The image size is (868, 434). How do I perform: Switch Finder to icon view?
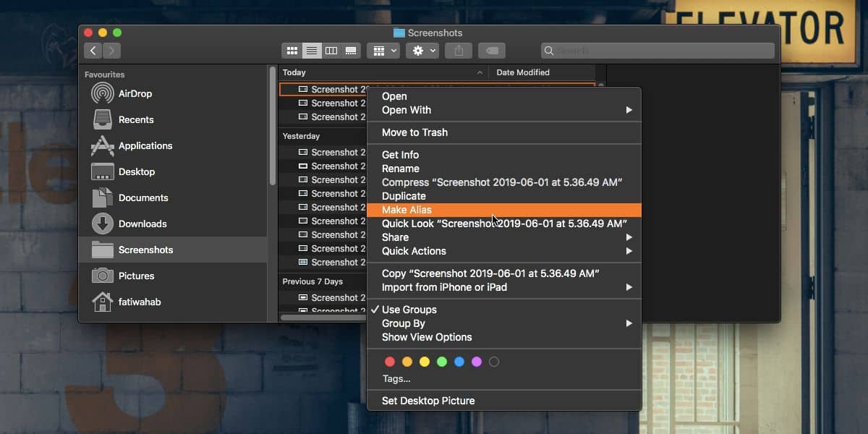(x=292, y=51)
